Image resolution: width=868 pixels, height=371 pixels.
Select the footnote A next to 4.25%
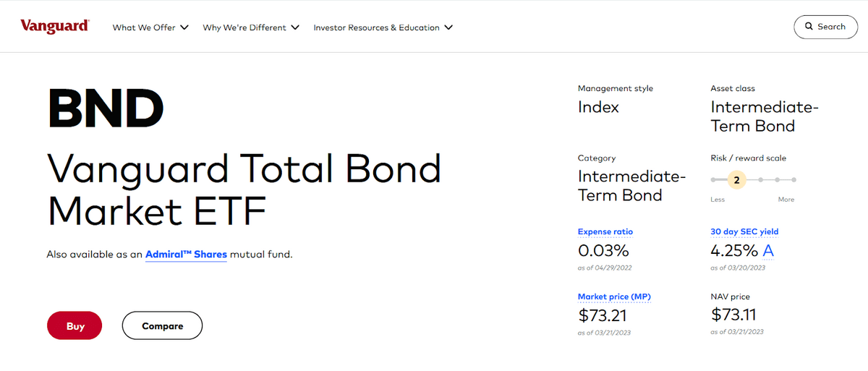pyautogui.click(x=768, y=251)
